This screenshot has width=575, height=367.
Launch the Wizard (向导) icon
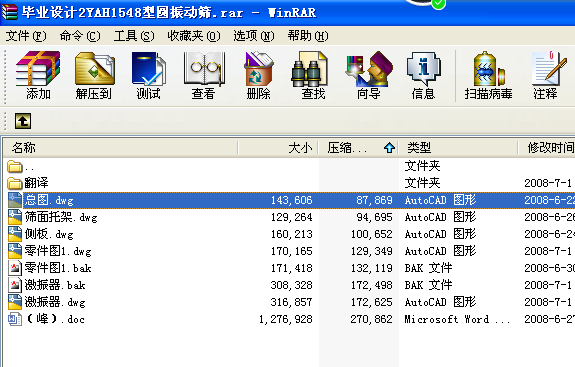click(369, 69)
